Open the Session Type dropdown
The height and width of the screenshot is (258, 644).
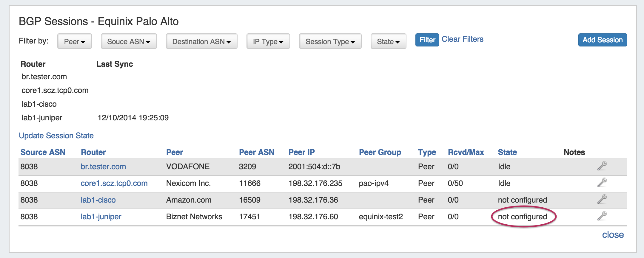pos(330,41)
